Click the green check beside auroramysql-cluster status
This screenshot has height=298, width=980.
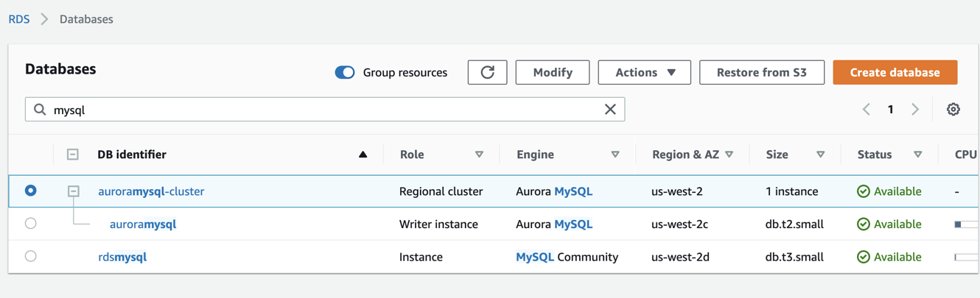(x=864, y=191)
